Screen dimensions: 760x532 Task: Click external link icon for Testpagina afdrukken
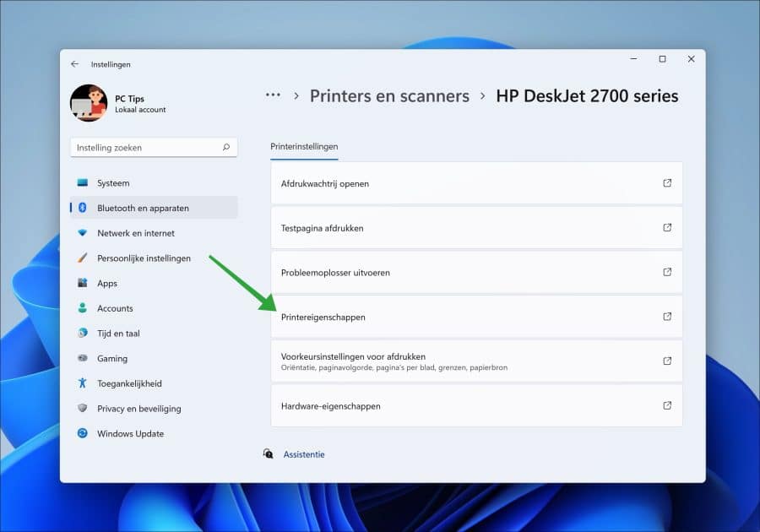point(667,228)
